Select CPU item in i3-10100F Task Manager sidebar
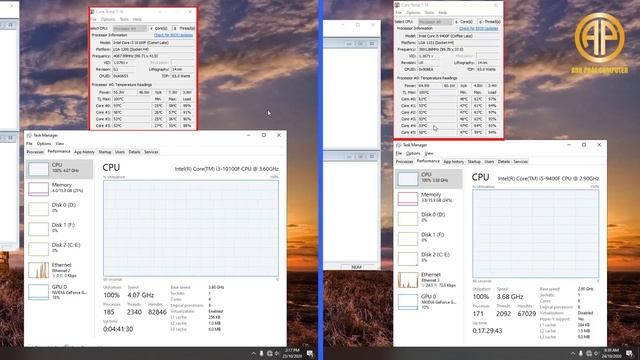This screenshot has width=640, height=360. [x=60, y=169]
